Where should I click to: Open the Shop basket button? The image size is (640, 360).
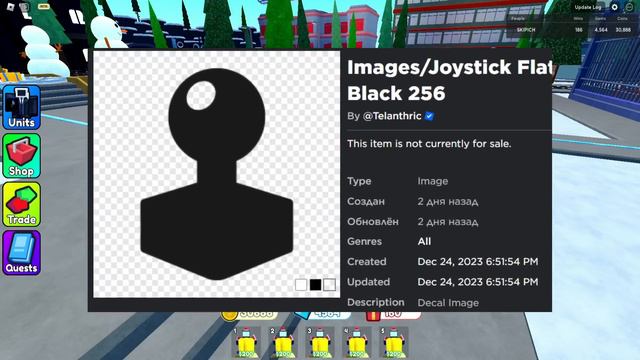click(22, 156)
